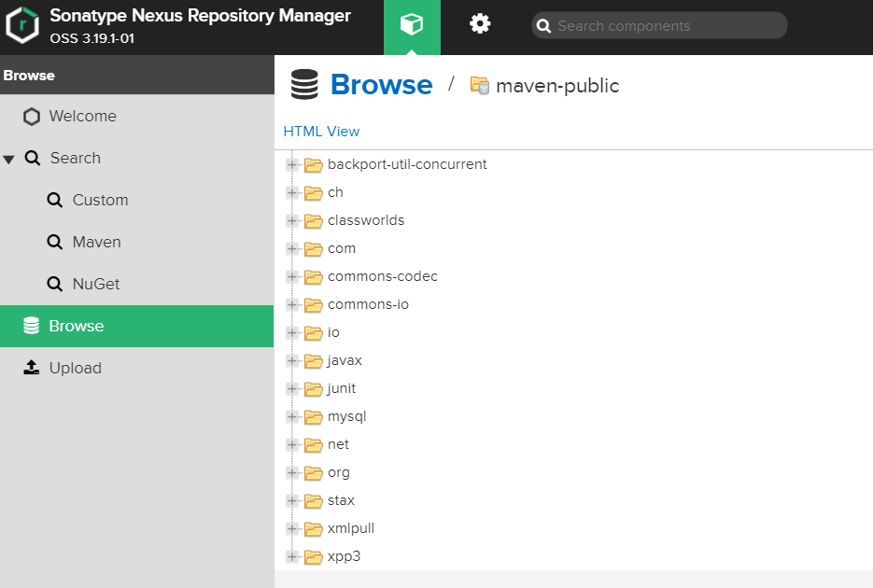Image resolution: width=873 pixels, height=588 pixels.
Task: Select the org folder label
Action: [x=339, y=473]
